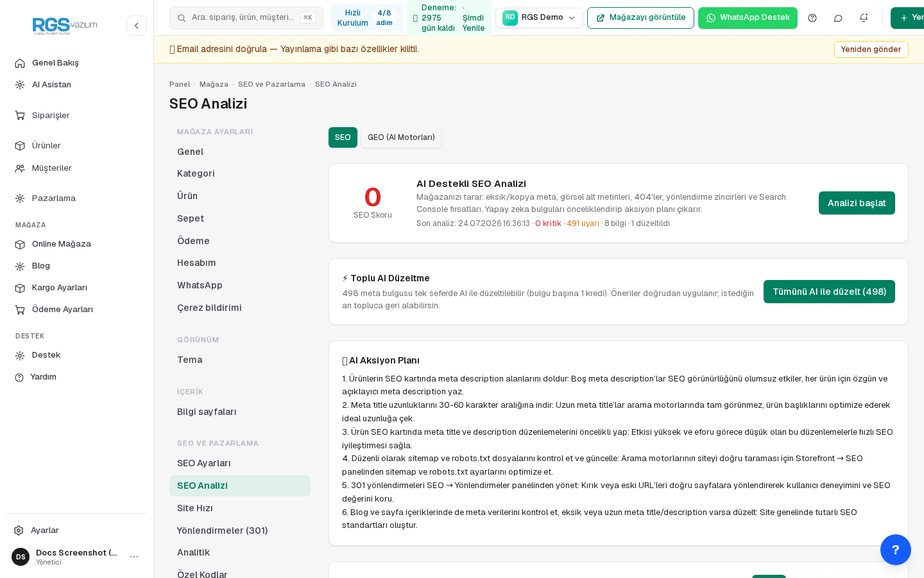924x578 pixels.
Task: Open the Tema settings page
Action: point(240,360)
